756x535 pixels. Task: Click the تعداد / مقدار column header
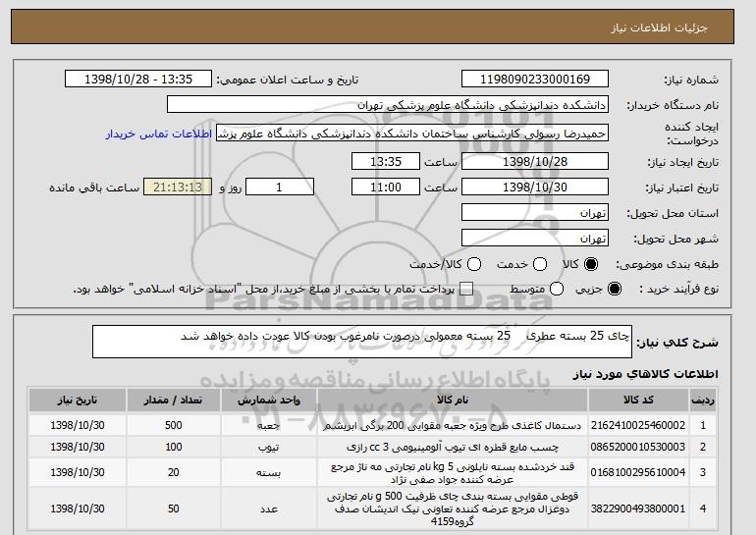(174, 401)
